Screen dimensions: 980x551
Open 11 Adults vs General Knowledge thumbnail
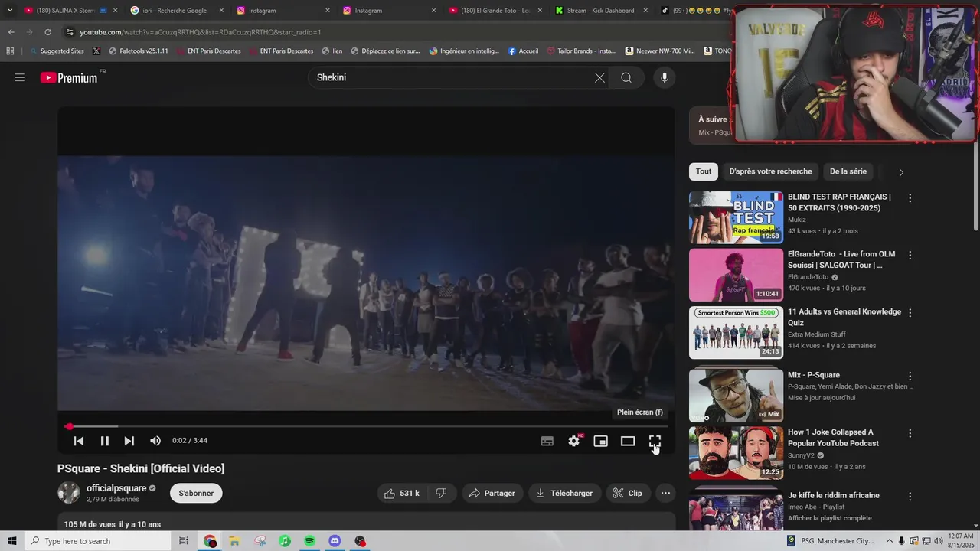pos(736,332)
